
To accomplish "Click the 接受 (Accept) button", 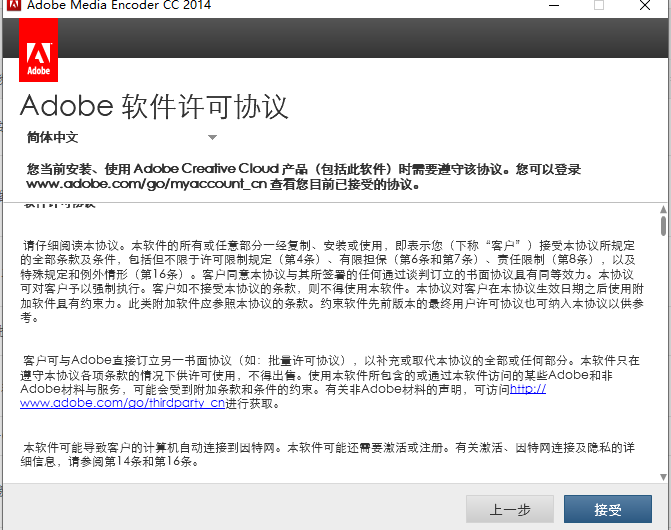I will click(607, 509).
